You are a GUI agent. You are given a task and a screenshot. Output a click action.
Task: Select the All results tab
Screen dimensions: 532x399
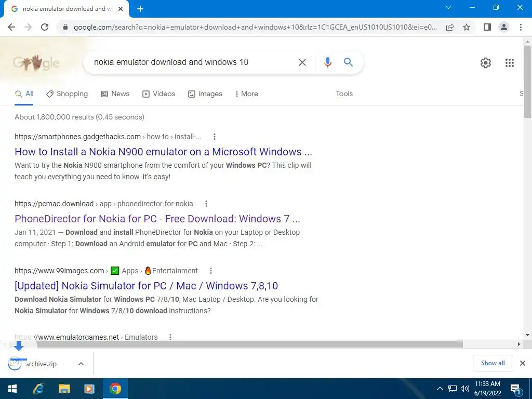coord(24,94)
